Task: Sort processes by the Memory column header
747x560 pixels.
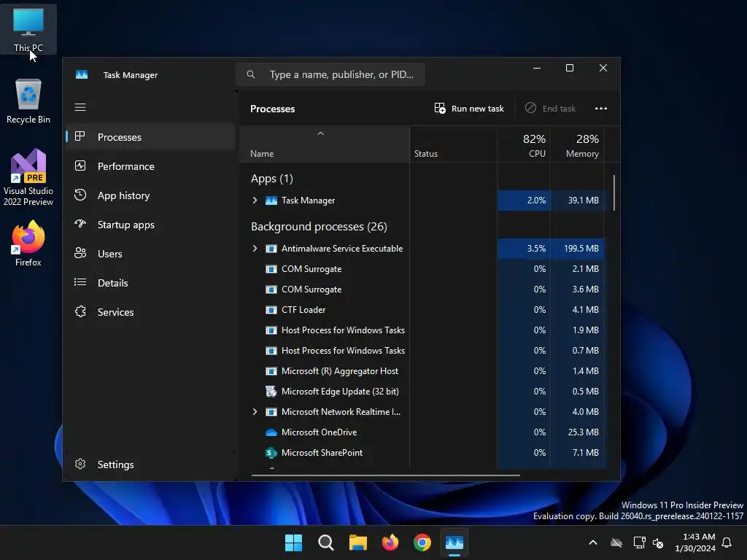Action: pyautogui.click(x=578, y=145)
